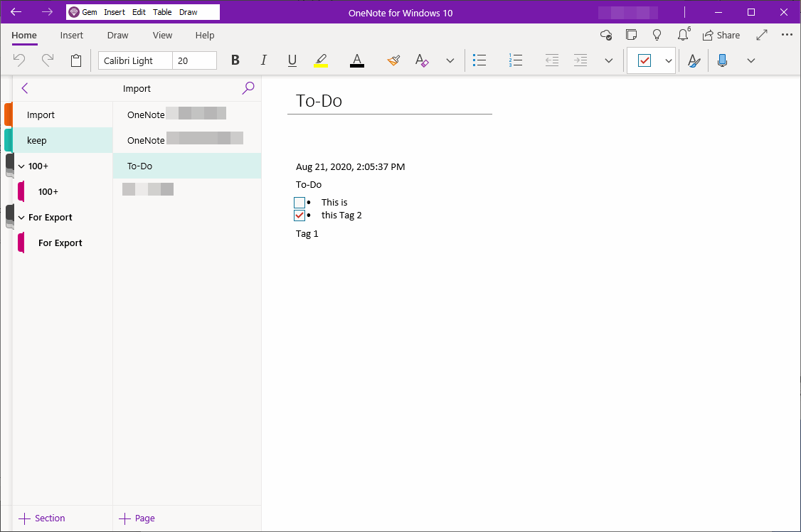This screenshot has width=801, height=532.
Task: Open the Gem Insert menu
Action: (115, 12)
